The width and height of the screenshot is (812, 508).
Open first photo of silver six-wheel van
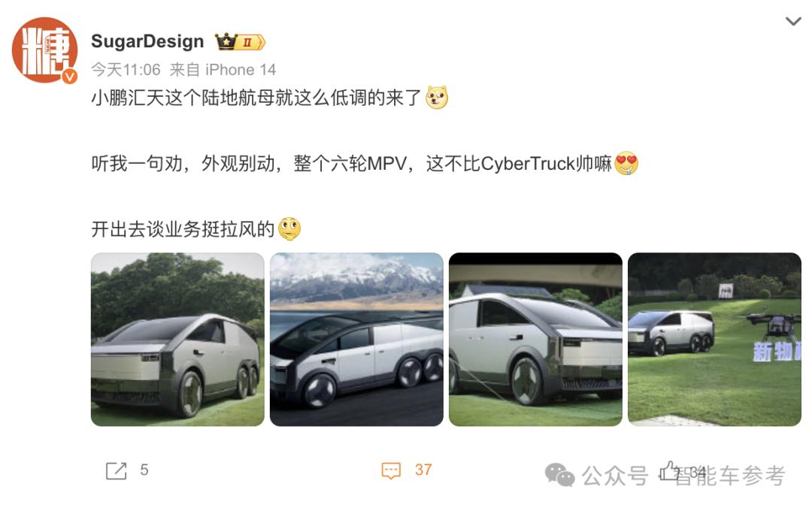pyautogui.click(x=177, y=339)
